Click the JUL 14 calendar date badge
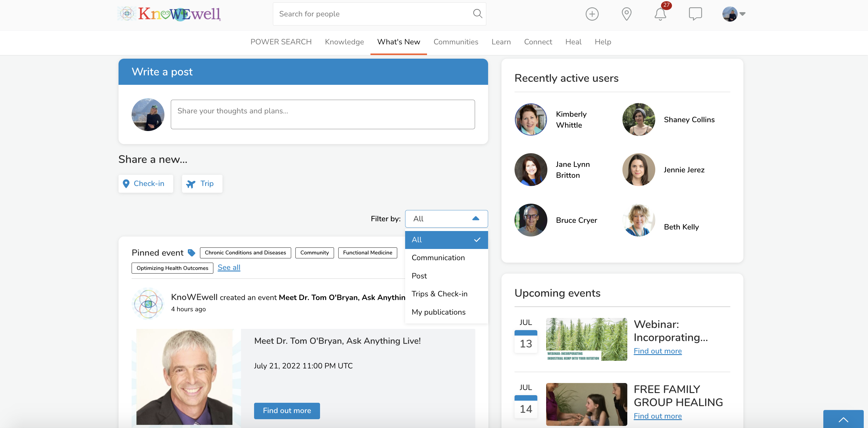Viewport: 868px width, 428px height. click(525, 401)
